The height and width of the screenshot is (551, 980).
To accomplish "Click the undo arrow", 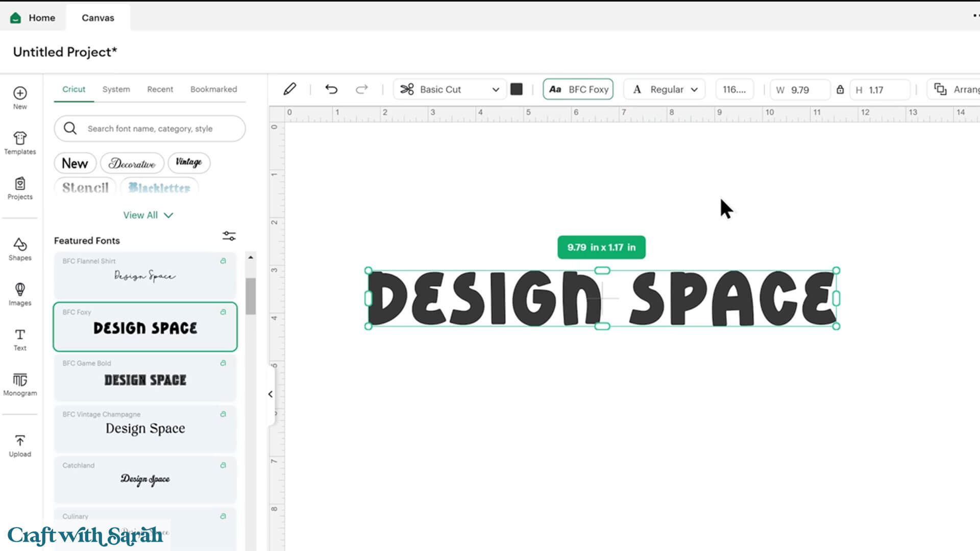I will 331,89.
